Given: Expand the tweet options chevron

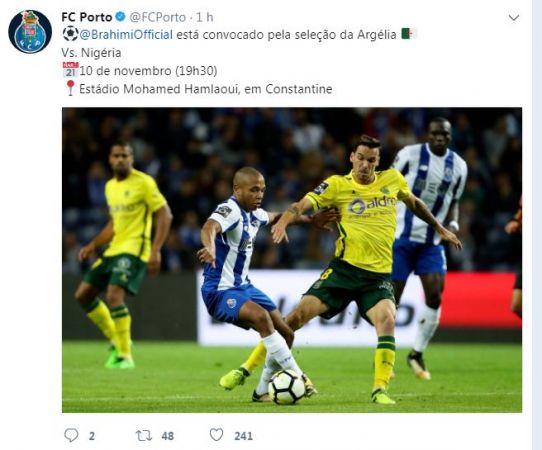Looking at the screenshot, I should pos(514,18).
